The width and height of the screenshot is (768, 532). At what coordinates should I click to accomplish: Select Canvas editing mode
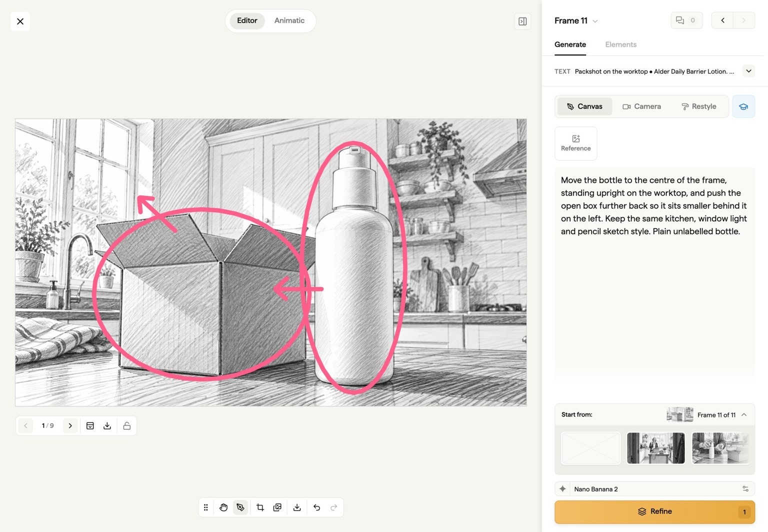[x=584, y=106]
